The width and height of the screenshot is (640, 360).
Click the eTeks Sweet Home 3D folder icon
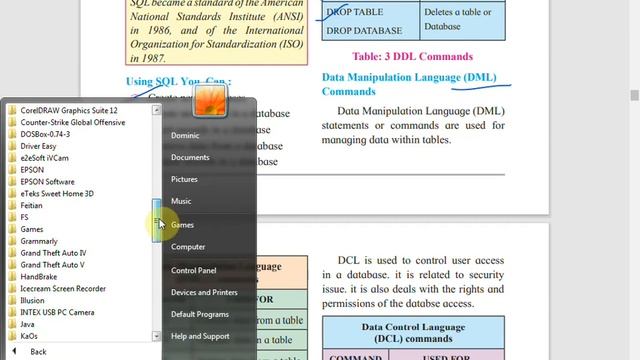[x=12, y=193]
